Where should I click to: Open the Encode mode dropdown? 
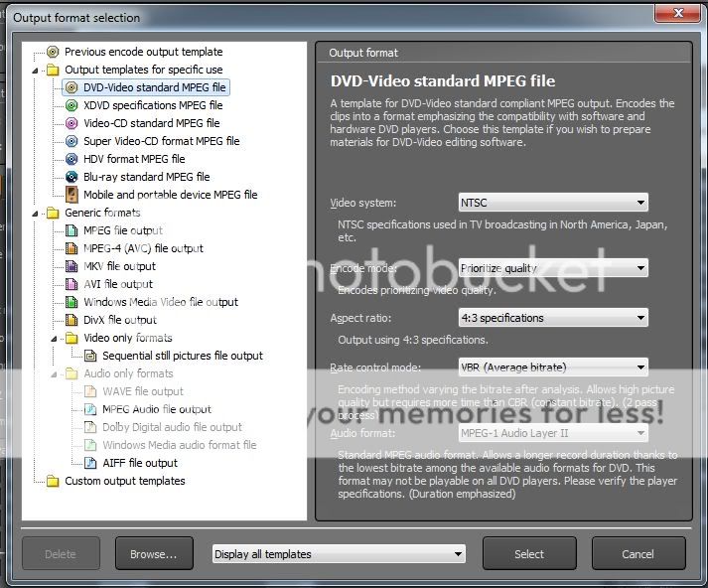(553, 268)
